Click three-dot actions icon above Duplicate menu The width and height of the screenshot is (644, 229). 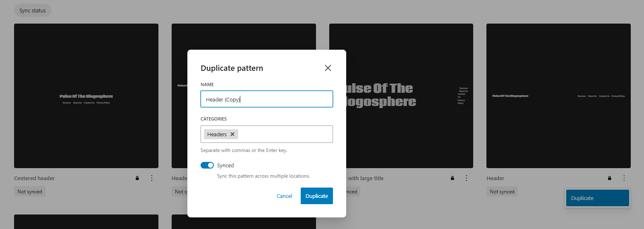click(624, 178)
